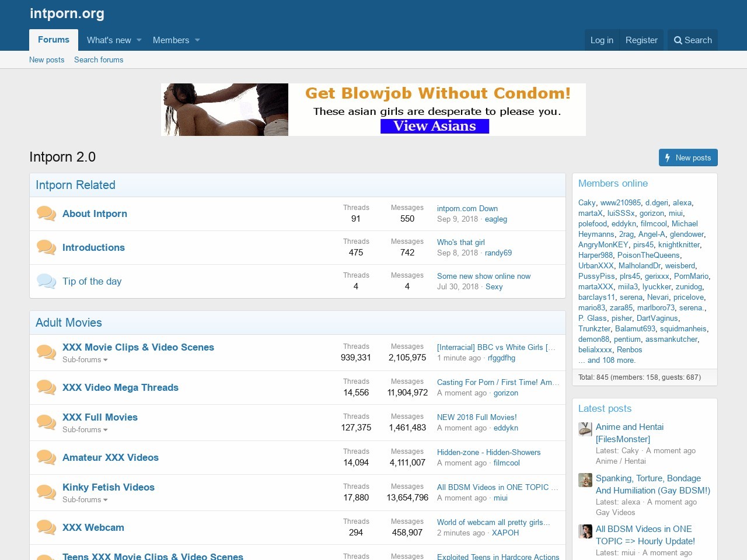This screenshot has height=560, width=747.
Task: Click the magnifier Search icon in the header
Action: pos(678,40)
